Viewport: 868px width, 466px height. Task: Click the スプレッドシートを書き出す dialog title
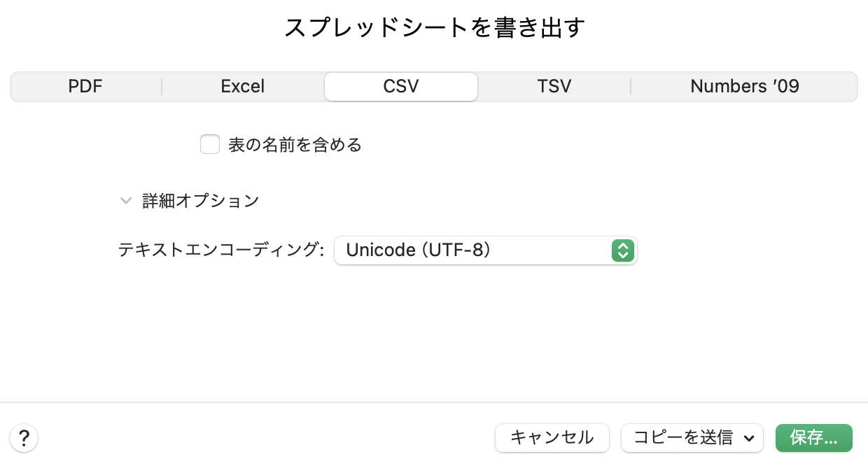pyautogui.click(x=434, y=28)
